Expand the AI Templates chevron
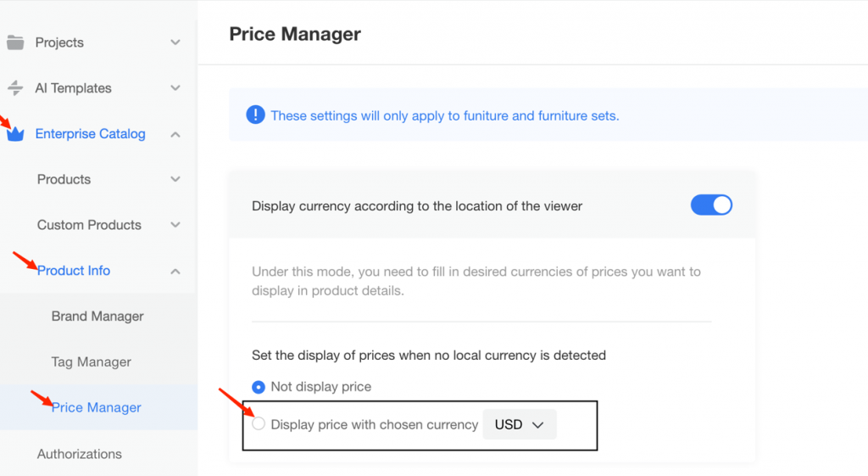 point(175,88)
